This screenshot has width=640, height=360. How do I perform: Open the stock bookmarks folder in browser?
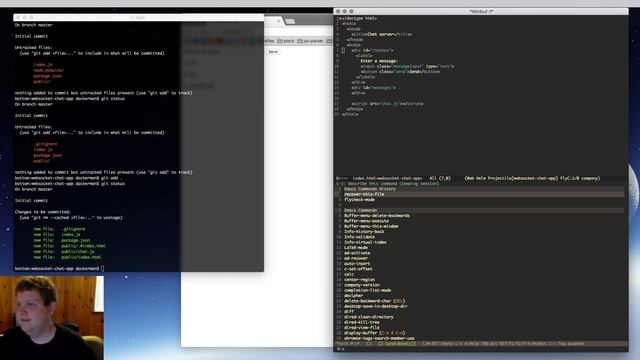pyautogui.click(x=286, y=41)
